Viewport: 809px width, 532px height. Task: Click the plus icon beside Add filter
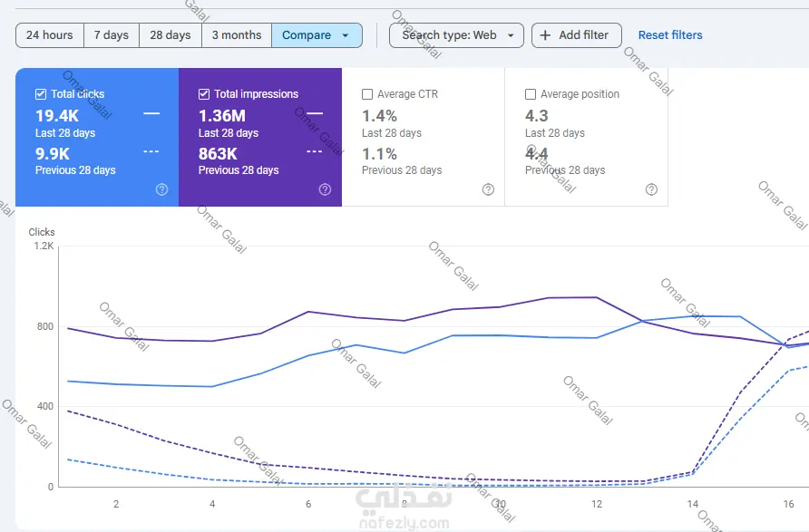tap(545, 35)
